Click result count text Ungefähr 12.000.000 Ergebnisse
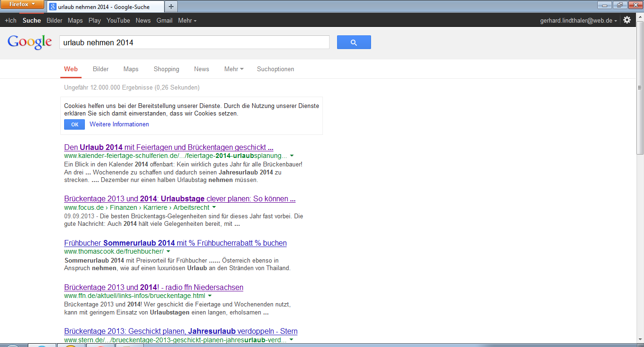644x347 pixels. 132,88
